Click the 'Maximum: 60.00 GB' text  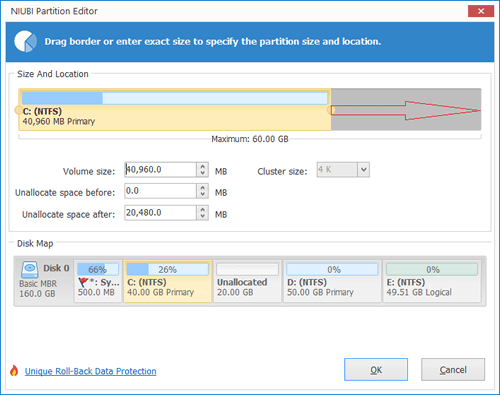[250, 139]
